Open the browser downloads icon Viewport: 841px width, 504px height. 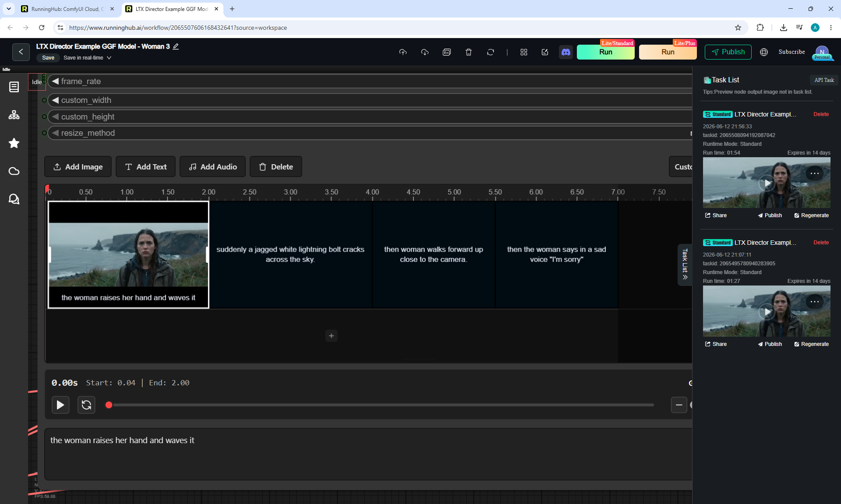point(784,28)
